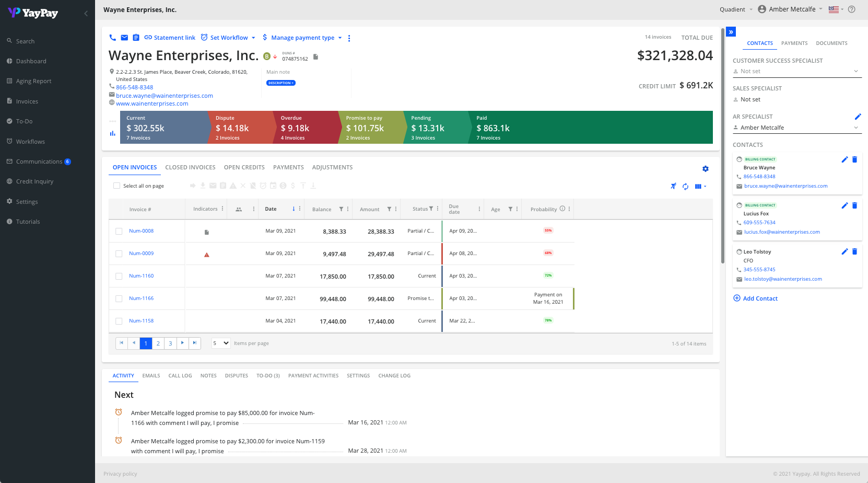Image resolution: width=868 pixels, height=483 pixels.
Task: Select checkbox for invoice Num-1166
Action: coord(119,298)
